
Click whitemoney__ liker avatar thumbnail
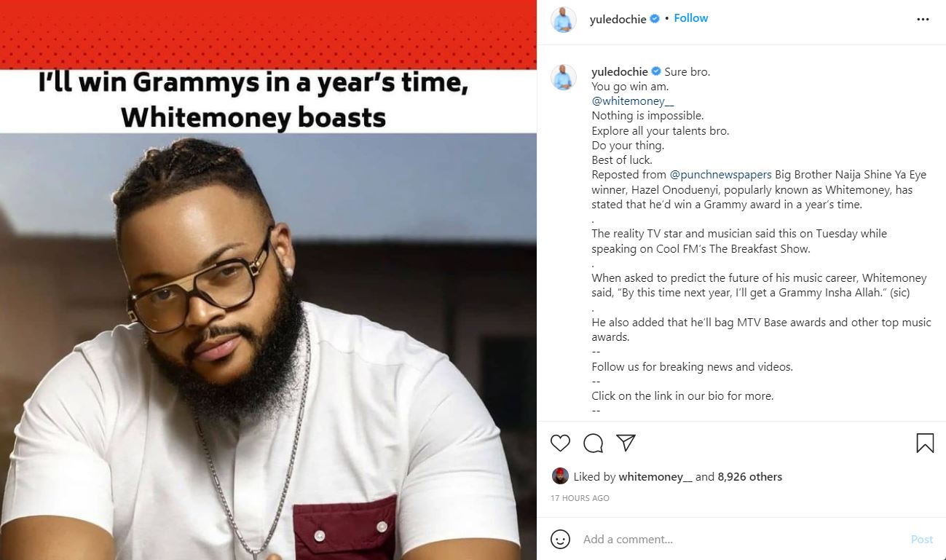tap(560, 476)
